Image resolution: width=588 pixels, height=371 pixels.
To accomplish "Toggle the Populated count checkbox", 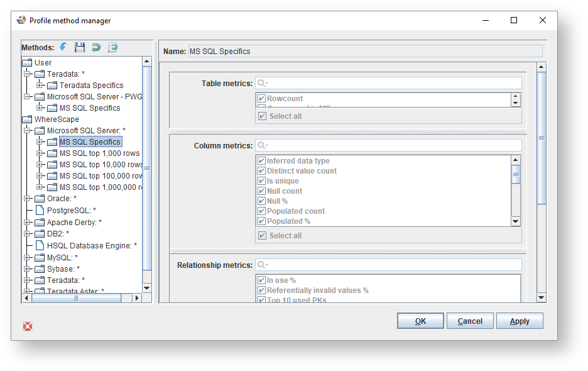I will 262,211.
